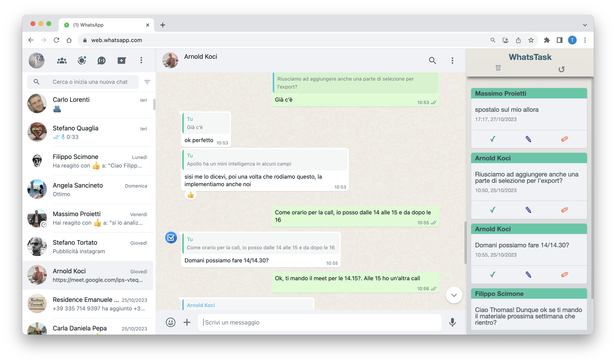Open a new browser tab
This screenshot has height=364, width=616.
(163, 25)
